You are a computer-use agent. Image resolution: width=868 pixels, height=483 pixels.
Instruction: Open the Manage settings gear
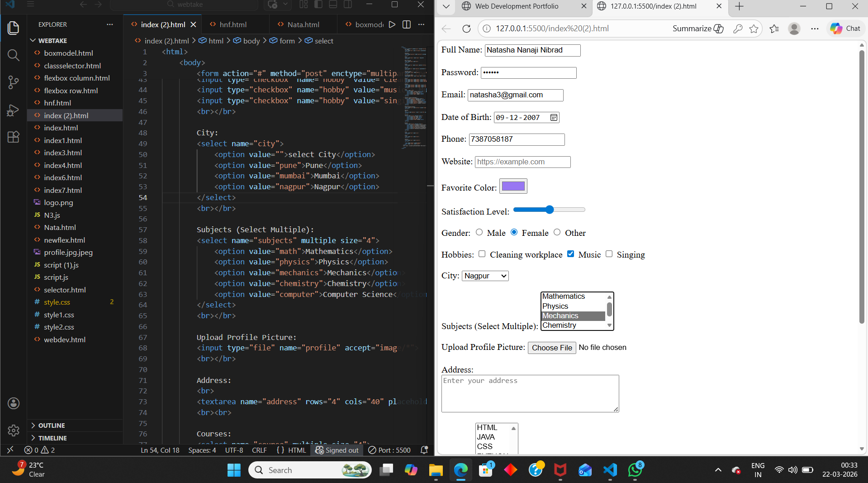click(14, 430)
